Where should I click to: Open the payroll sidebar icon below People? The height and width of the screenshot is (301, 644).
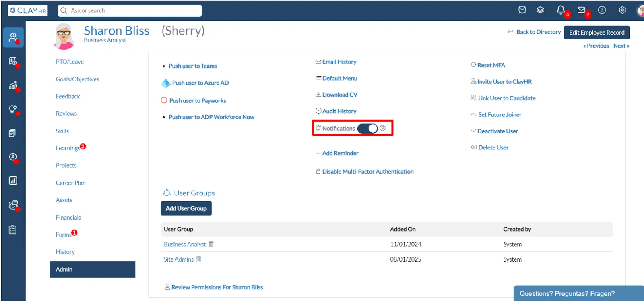(13, 61)
